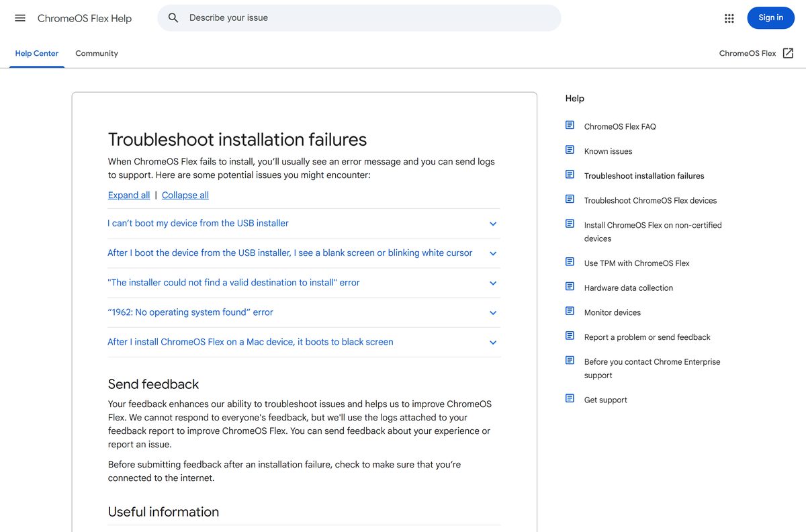Viewport: 806px width, 532px height.
Task: Open Troubleshoot ChromeOS Flex devices in sidebar
Action: click(650, 200)
